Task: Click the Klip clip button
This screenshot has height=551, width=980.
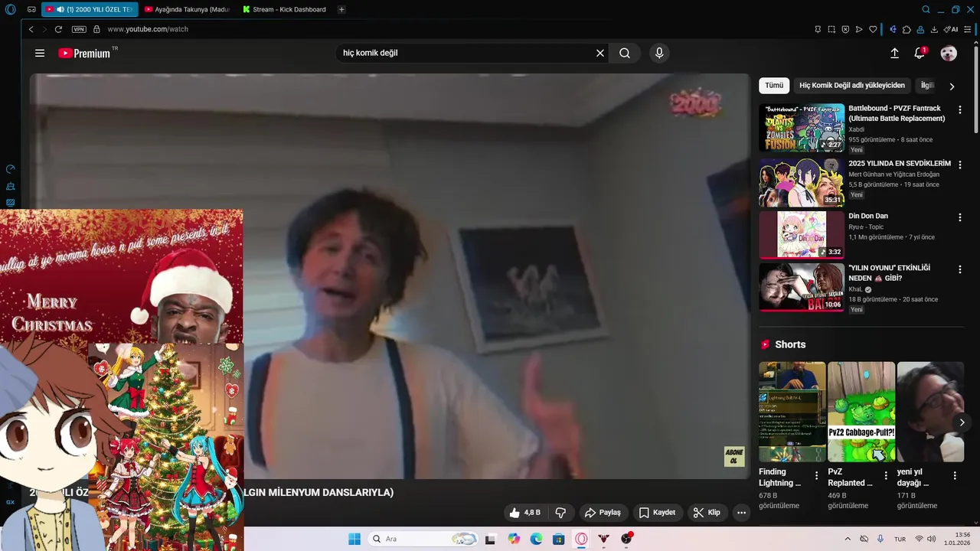Action: point(707,513)
